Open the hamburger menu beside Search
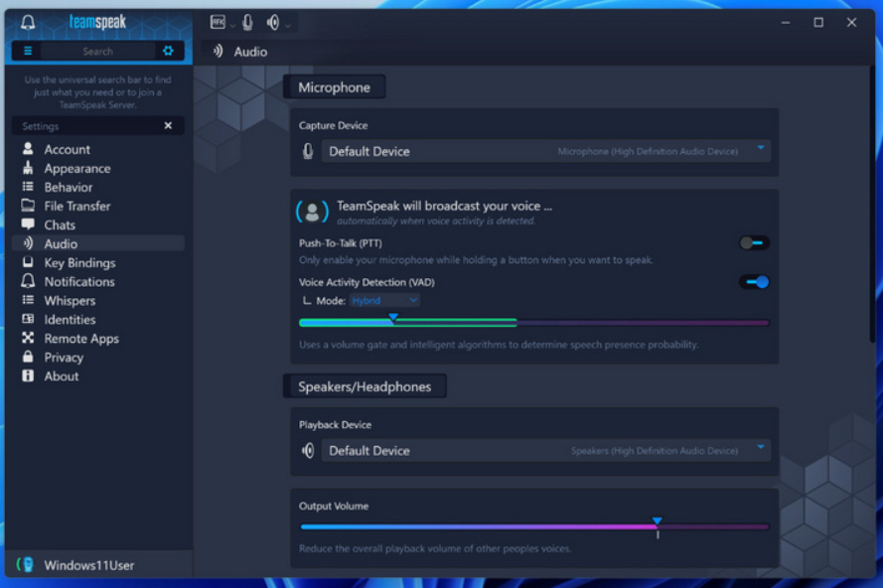Viewport: 883px width, 588px height. 28,52
